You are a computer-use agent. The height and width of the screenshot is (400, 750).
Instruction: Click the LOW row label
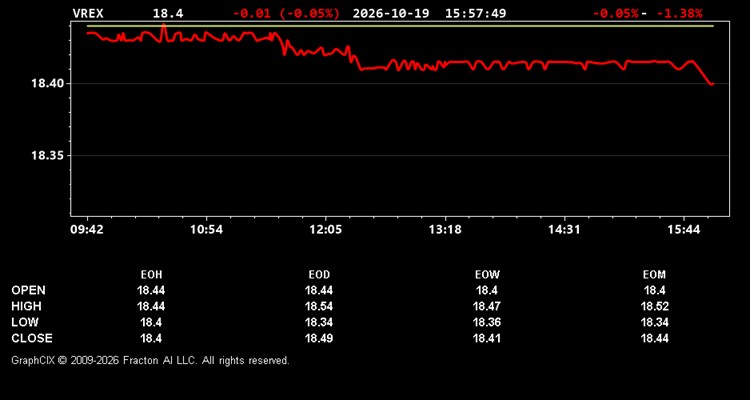point(25,322)
